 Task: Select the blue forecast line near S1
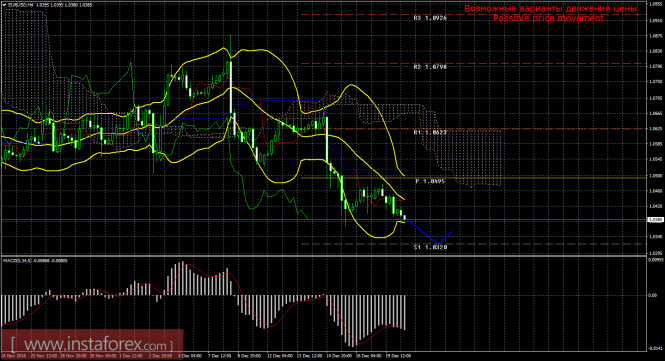click(430, 232)
